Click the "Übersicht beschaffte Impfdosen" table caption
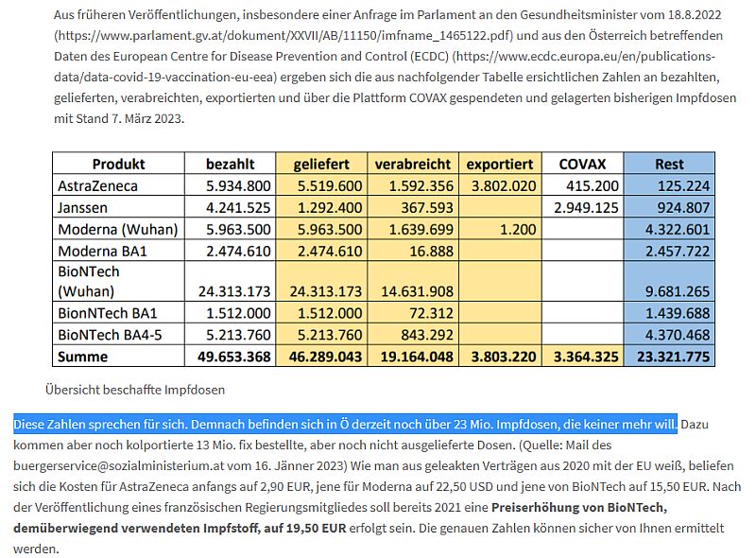756x558 pixels. (x=135, y=390)
